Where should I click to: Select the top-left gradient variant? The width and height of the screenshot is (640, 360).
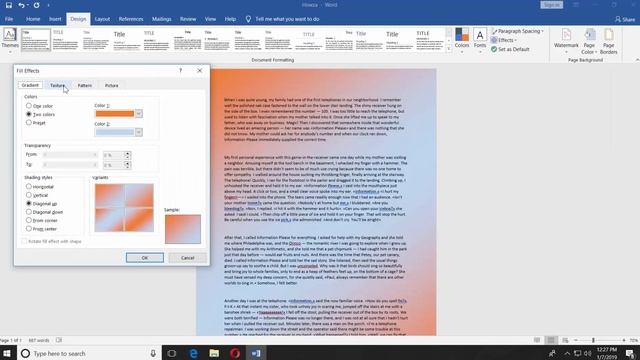point(109,196)
